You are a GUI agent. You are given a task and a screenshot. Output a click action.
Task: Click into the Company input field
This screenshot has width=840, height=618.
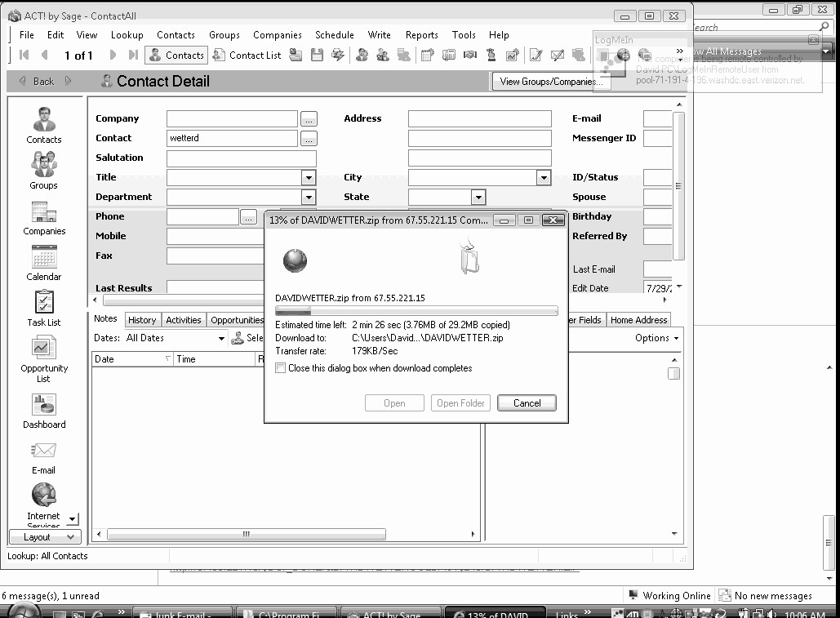point(232,119)
